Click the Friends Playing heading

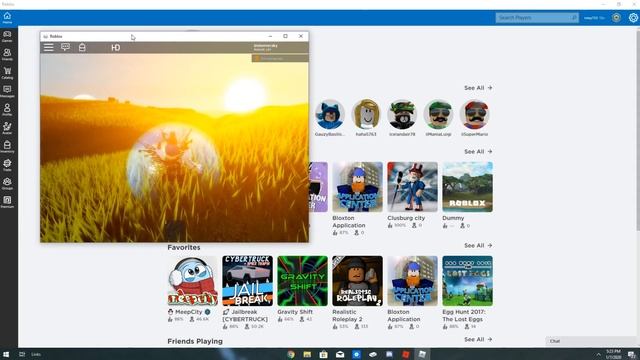click(x=195, y=341)
